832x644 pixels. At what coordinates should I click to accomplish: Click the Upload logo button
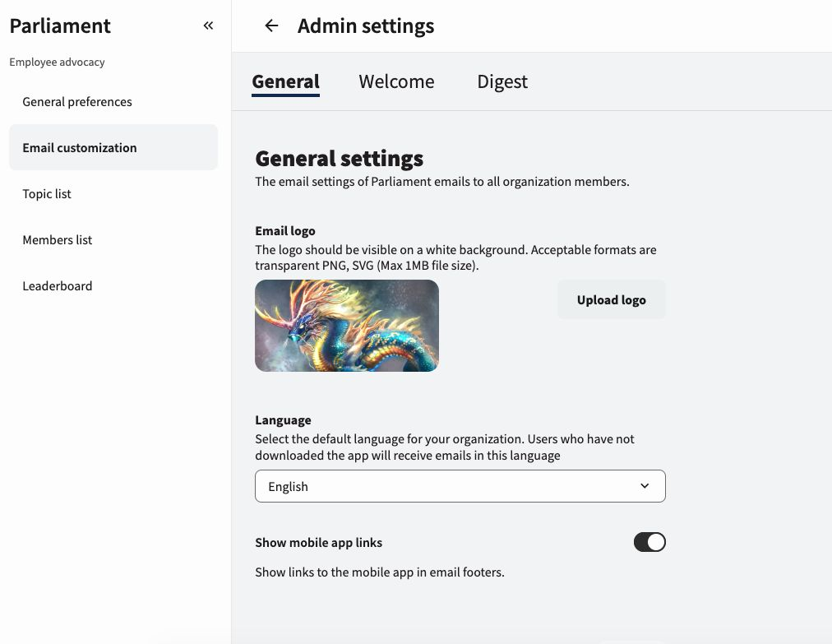tap(612, 300)
